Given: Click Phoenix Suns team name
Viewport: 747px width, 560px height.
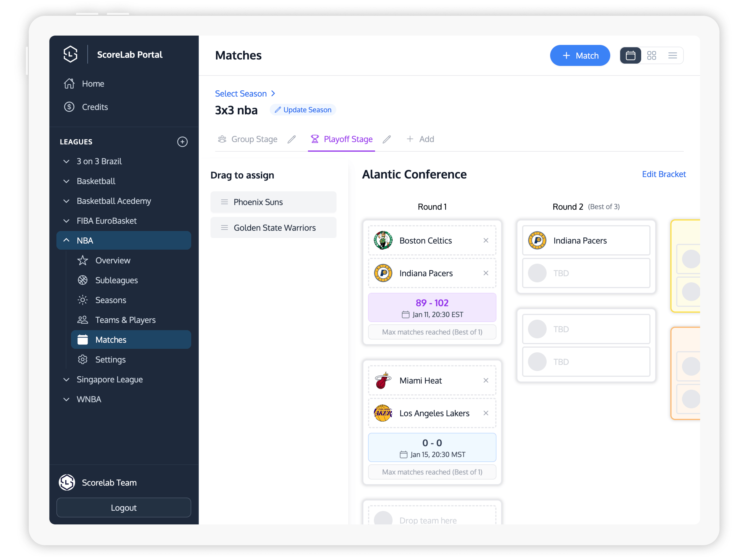Looking at the screenshot, I should tap(258, 202).
